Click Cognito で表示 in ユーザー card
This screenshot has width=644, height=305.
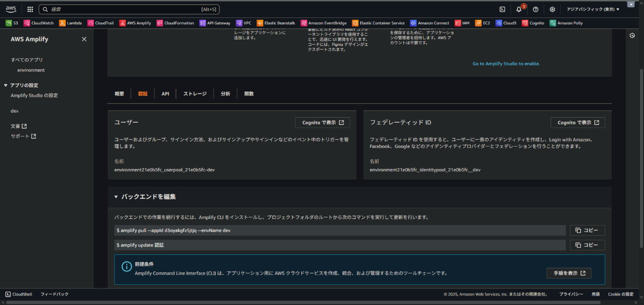(x=322, y=123)
